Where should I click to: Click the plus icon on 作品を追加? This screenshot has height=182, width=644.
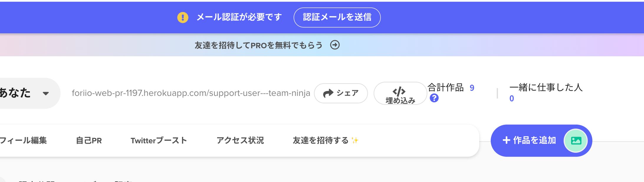506,140
